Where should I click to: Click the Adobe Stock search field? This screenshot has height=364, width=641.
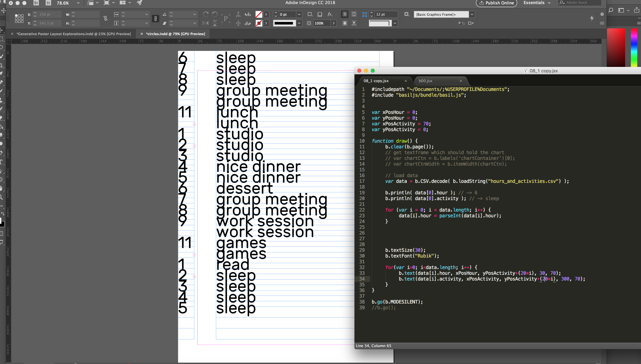[579, 3]
